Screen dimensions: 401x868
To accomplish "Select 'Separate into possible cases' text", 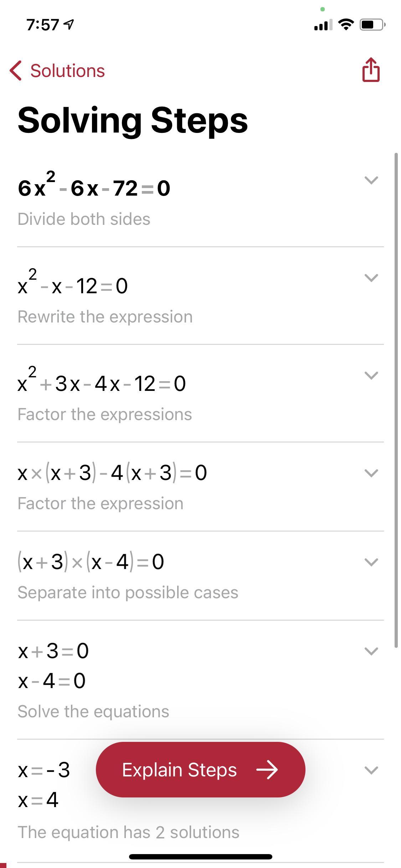I will pos(128,593).
